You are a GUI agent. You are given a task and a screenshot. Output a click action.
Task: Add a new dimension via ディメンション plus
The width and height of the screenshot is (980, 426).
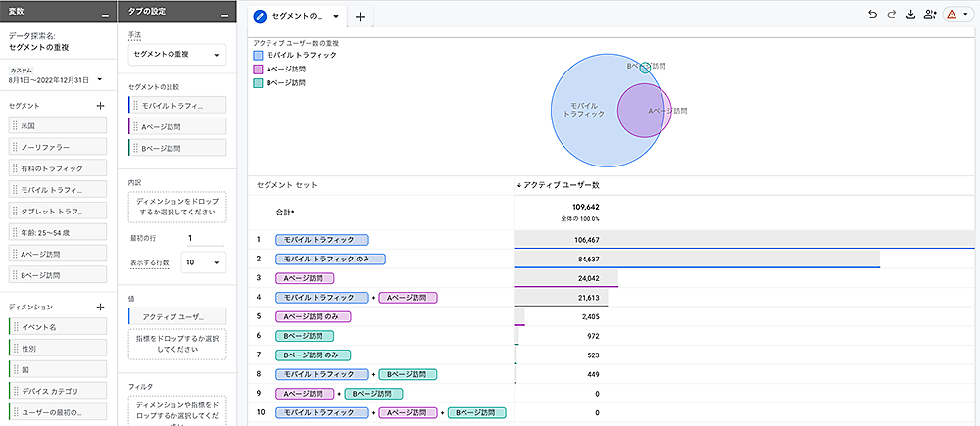(x=100, y=307)
